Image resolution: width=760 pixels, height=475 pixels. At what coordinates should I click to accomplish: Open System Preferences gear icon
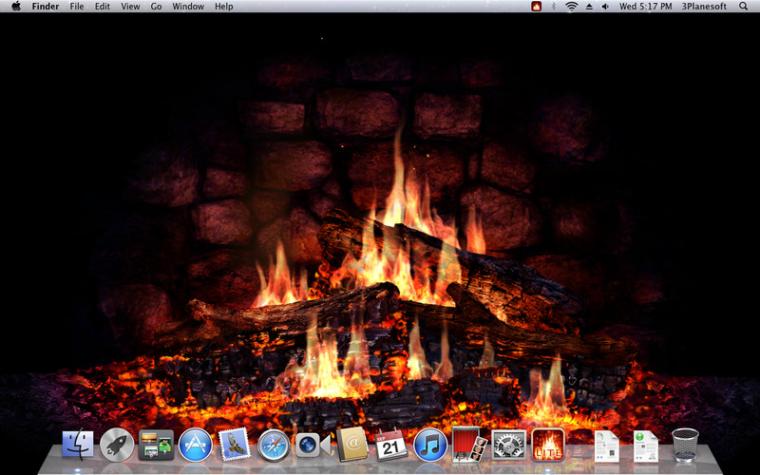[x=509, y=444]
